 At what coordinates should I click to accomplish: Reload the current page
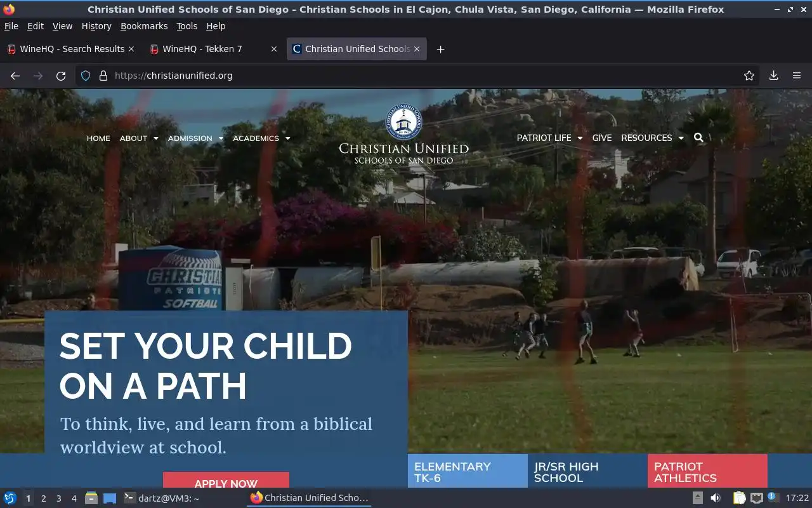coord(61,76)
